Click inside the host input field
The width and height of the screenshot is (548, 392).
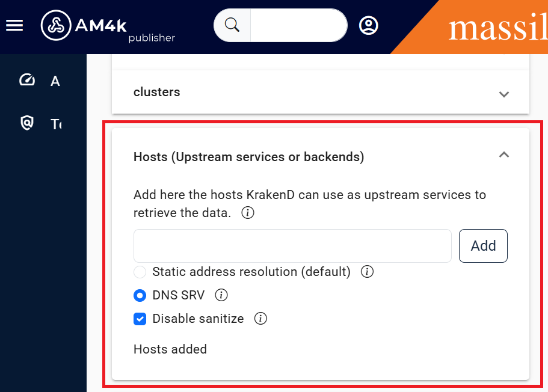(x=292, y=246)
